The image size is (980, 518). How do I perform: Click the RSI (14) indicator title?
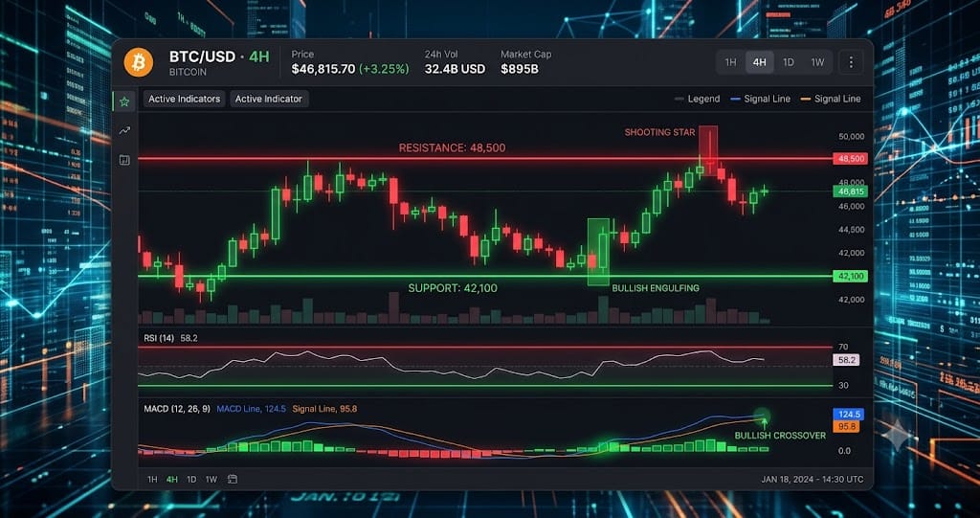(159, 338)
